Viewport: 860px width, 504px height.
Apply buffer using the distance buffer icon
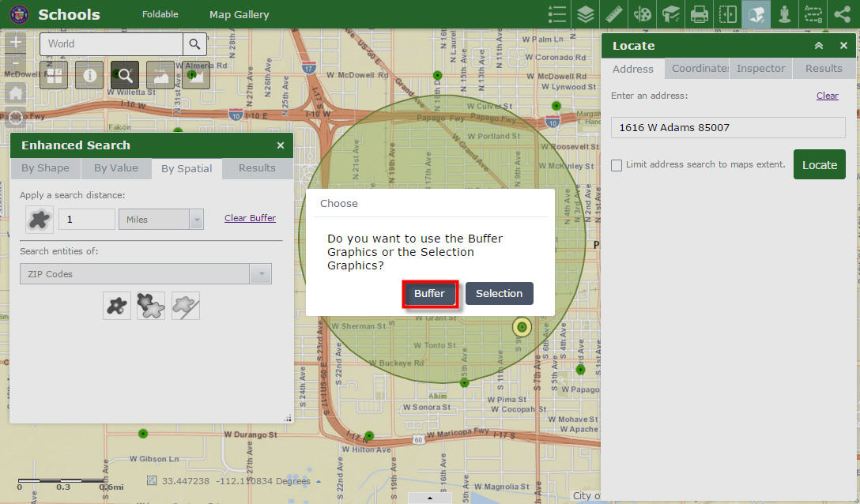pos(40,220)
